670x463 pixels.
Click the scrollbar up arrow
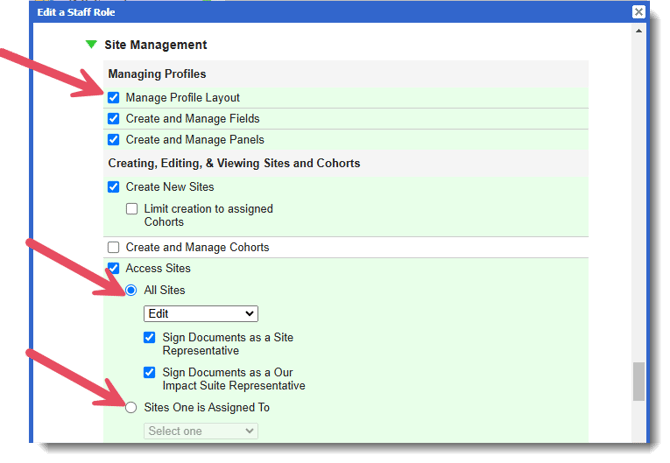pyautogui.click(x=639, y=30)
